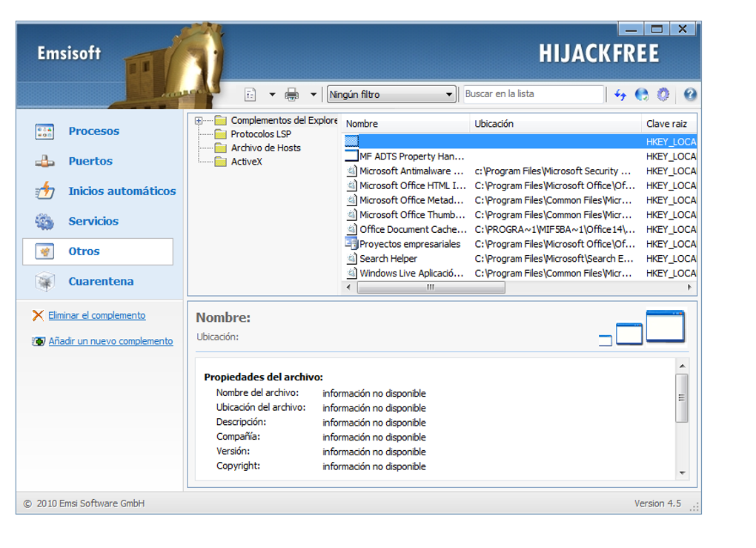The image size is (756, 548).
Task: Click the properties panel scroll up arrow
Action: (682, 366)
